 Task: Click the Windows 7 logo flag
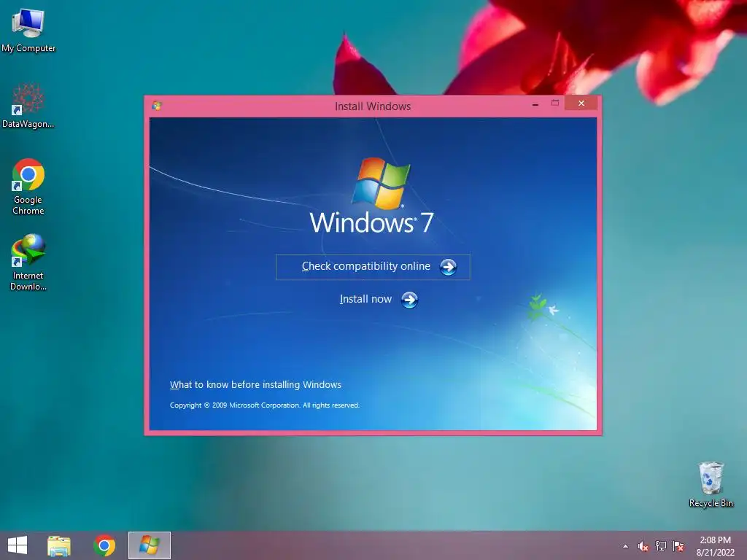coord(381,183)
